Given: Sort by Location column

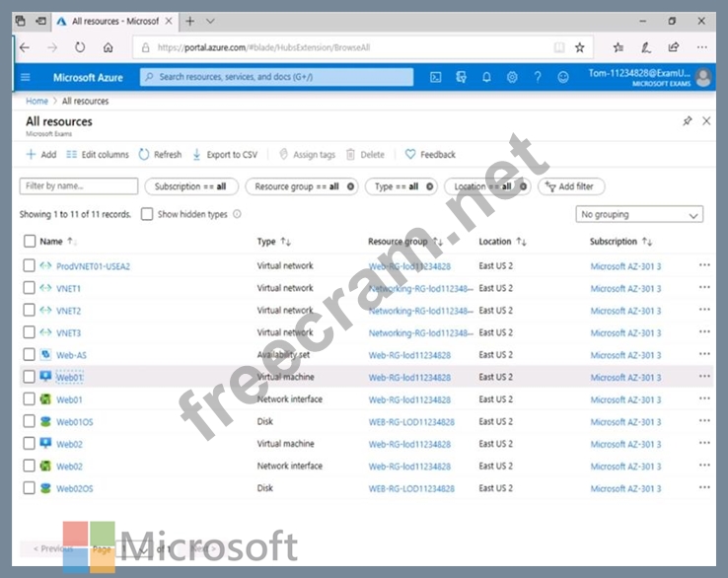Looking at the screenshot, I should 502,242.
